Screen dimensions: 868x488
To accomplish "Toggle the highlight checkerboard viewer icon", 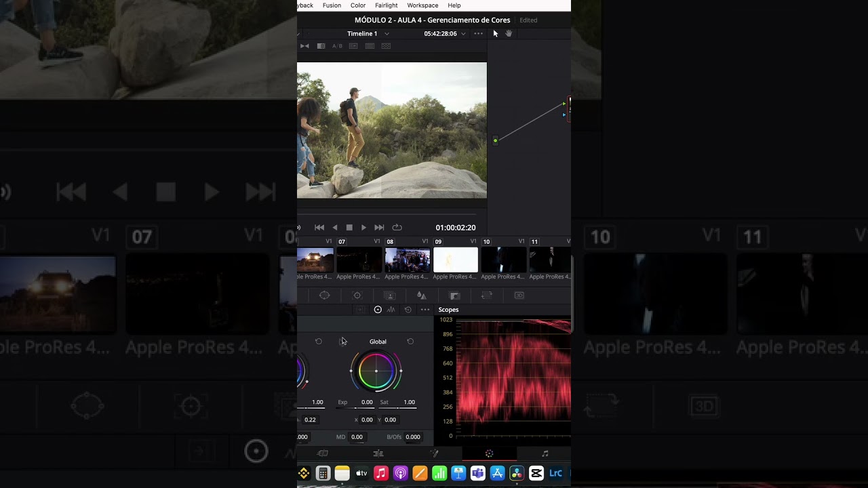I will click(321, 46).
